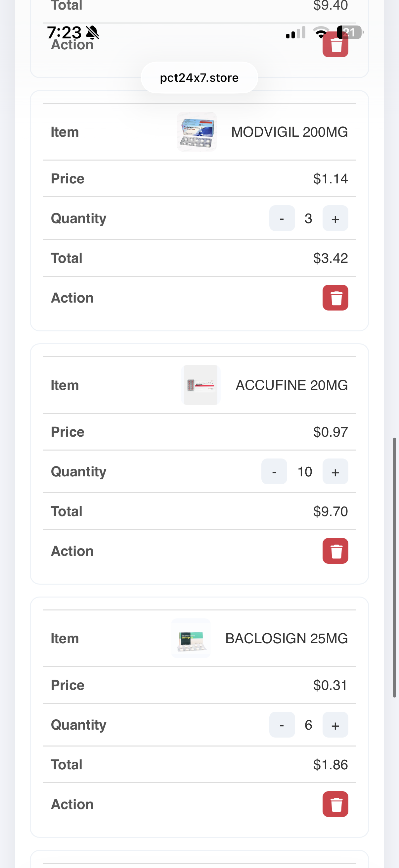Reduce ACCUFINE 20MG quantity by one
This screenshot has width=399, height=868.
[274, 471]
